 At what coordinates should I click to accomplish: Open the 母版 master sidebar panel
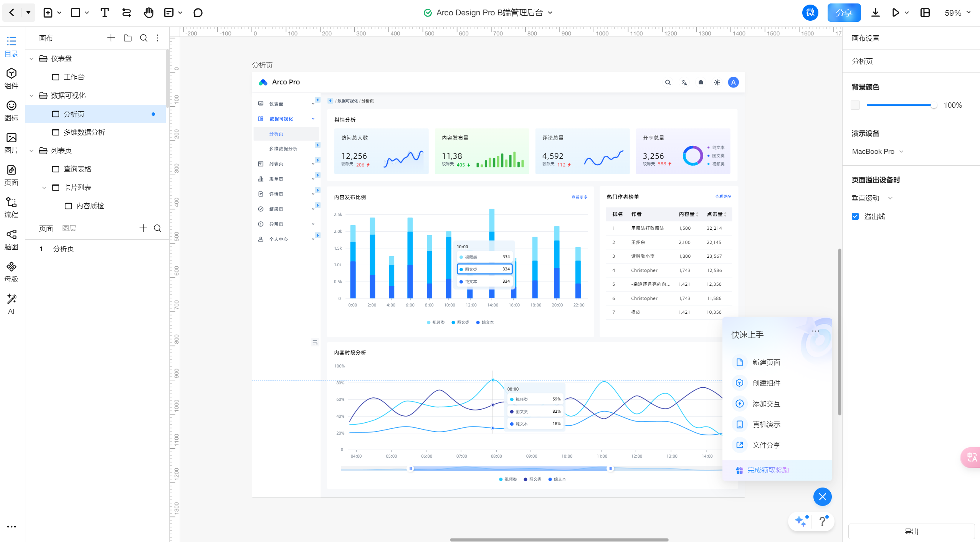[x=12, y=272]
